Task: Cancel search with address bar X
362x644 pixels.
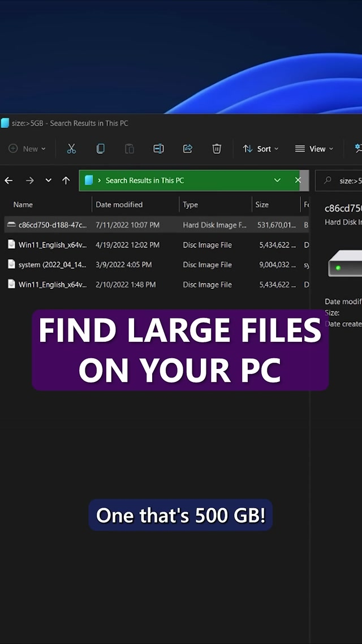Action: pos(298,181)
